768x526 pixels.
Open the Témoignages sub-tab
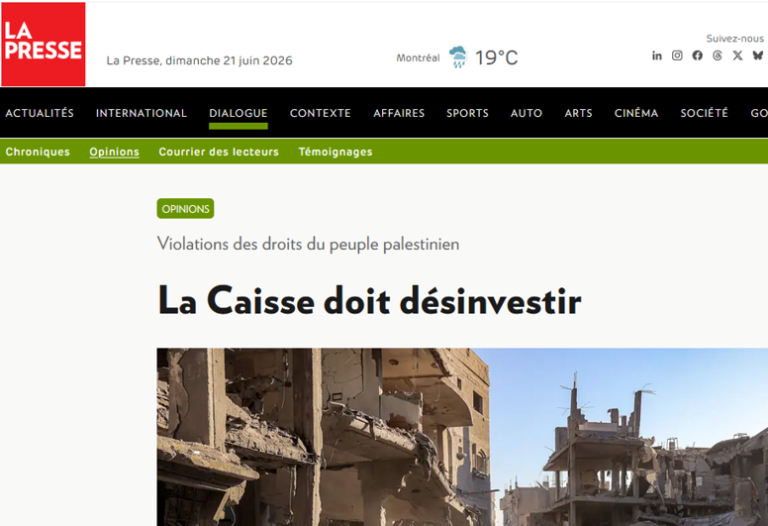[336, 152]
